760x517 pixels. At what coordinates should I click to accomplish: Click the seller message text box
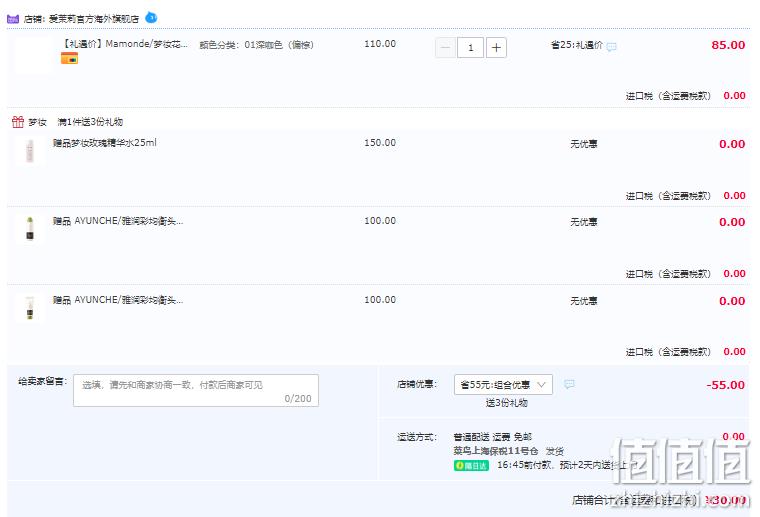tap(196, 391)
